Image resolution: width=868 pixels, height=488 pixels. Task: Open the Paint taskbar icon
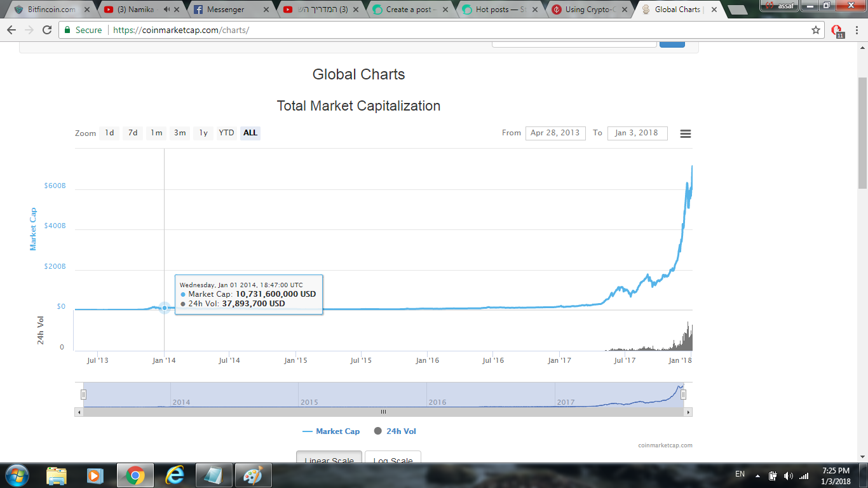(x=253, y=475)
